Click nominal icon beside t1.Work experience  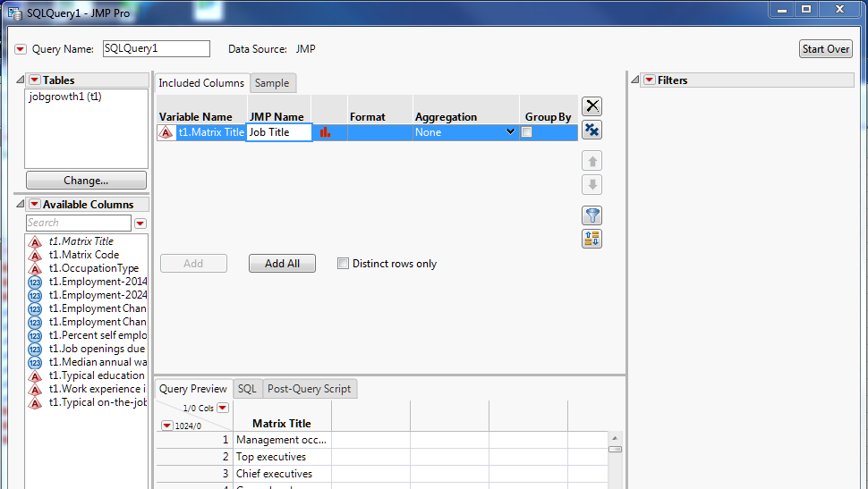click(35, 390)
